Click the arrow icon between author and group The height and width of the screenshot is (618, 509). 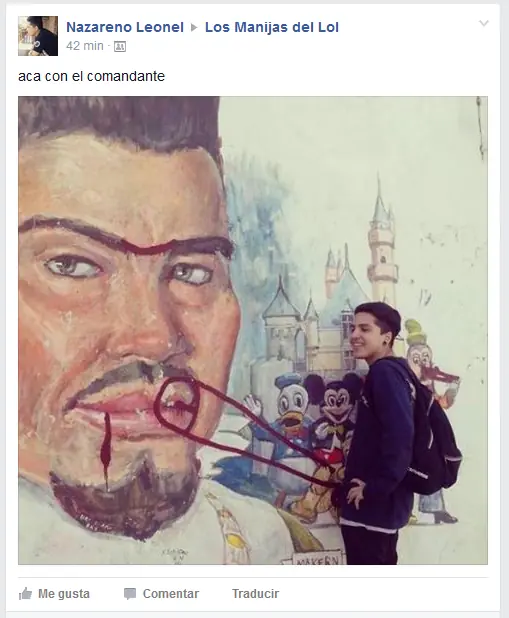pyautogui.click(x=194, y=28)
